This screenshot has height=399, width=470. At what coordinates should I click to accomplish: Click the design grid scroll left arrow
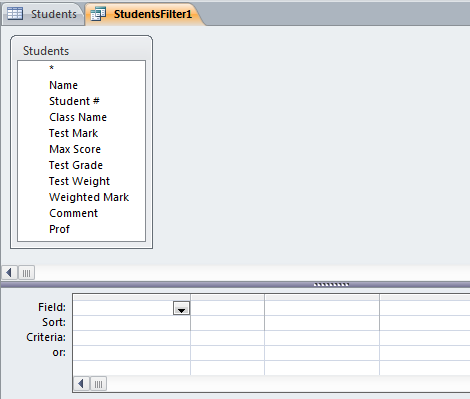pos(81,384)
